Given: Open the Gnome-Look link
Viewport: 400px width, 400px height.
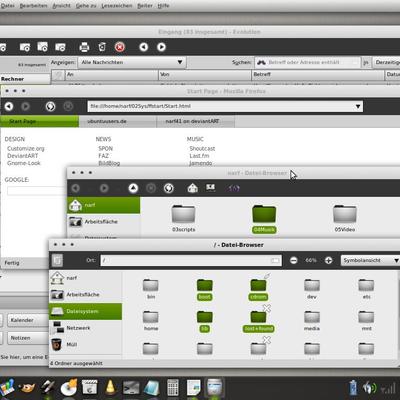Looking at the screenshot, I should click(24, 163).
